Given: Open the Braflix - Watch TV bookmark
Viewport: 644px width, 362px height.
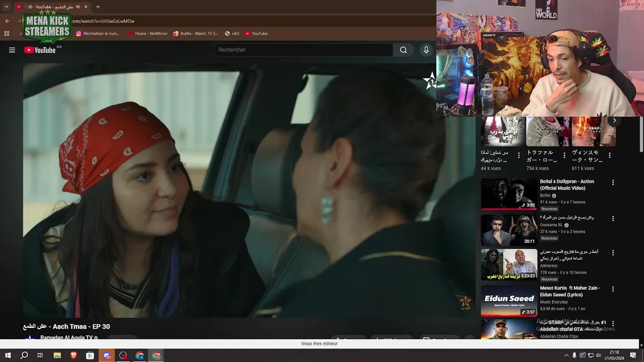Looking at the screenshot, I should coord(196,33).
